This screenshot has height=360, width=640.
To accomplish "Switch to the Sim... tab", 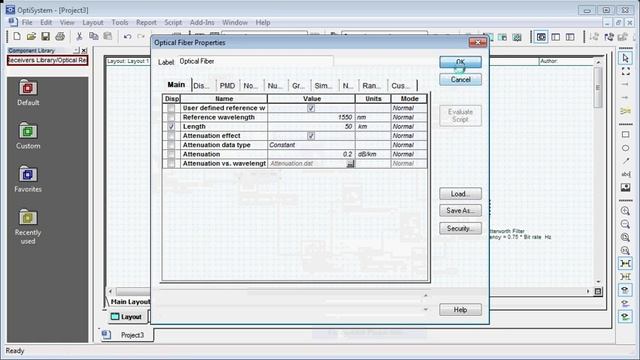I will click(x=323, y=86).
